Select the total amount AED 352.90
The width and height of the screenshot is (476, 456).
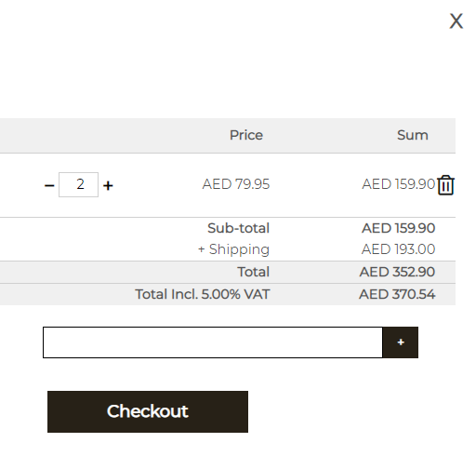click(397, 272)
